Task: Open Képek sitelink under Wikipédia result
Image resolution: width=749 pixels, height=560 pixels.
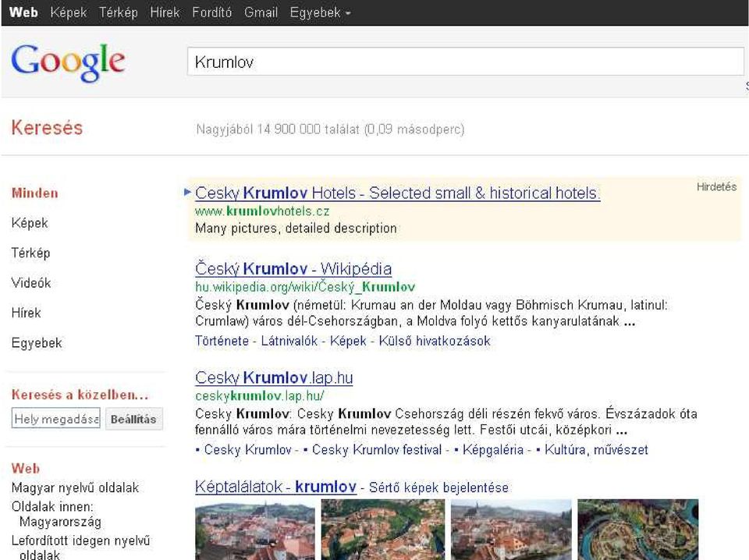Action: (x=348, y=341)
